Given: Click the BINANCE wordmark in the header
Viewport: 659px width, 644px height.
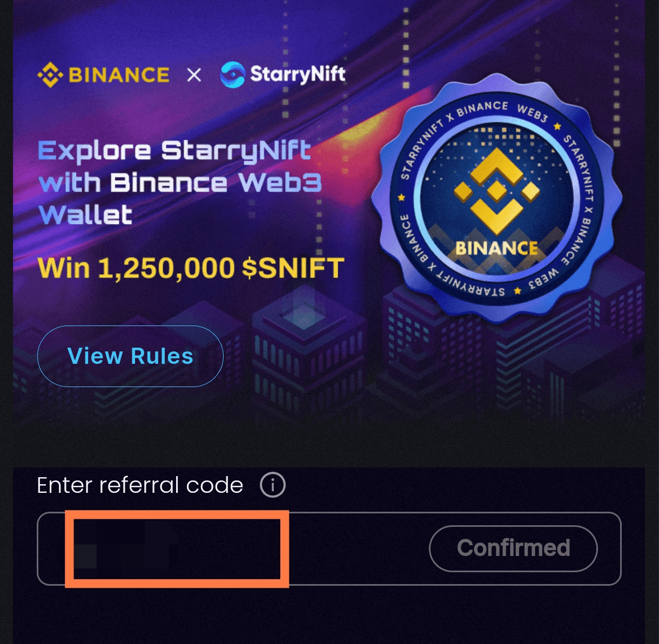Looking at the screenshot, I should [119, 75].
